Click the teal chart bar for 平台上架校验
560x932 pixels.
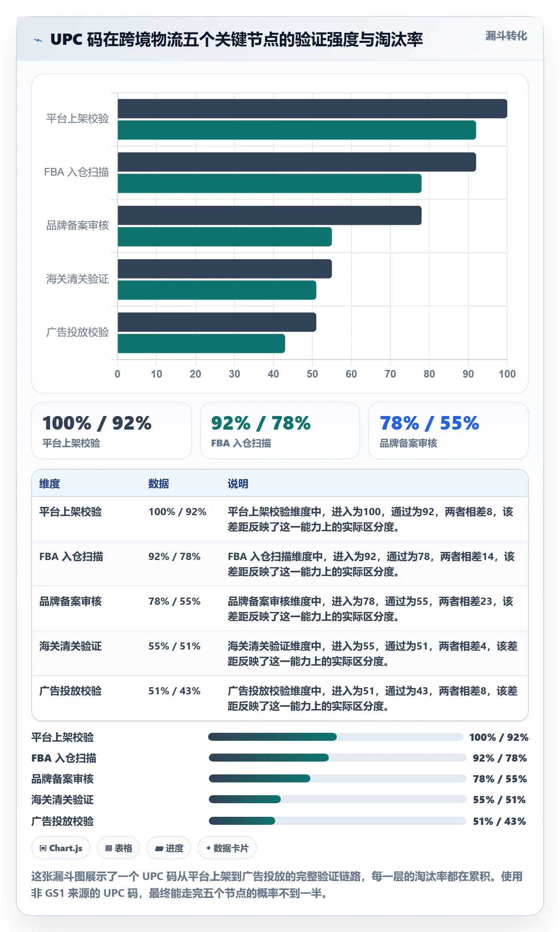(297, 130)
